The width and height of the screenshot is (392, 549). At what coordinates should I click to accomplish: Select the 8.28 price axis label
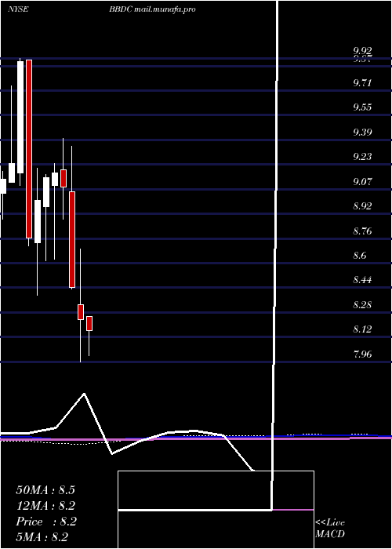click(362, 304)
